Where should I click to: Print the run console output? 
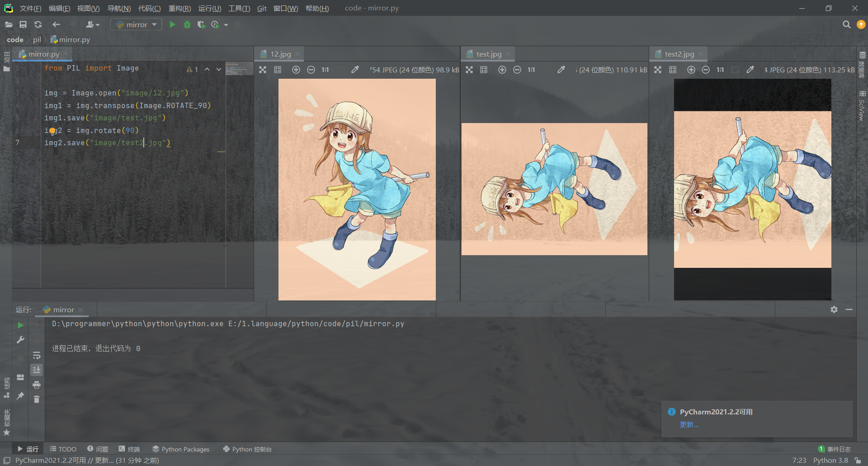(x=37, y=385)
